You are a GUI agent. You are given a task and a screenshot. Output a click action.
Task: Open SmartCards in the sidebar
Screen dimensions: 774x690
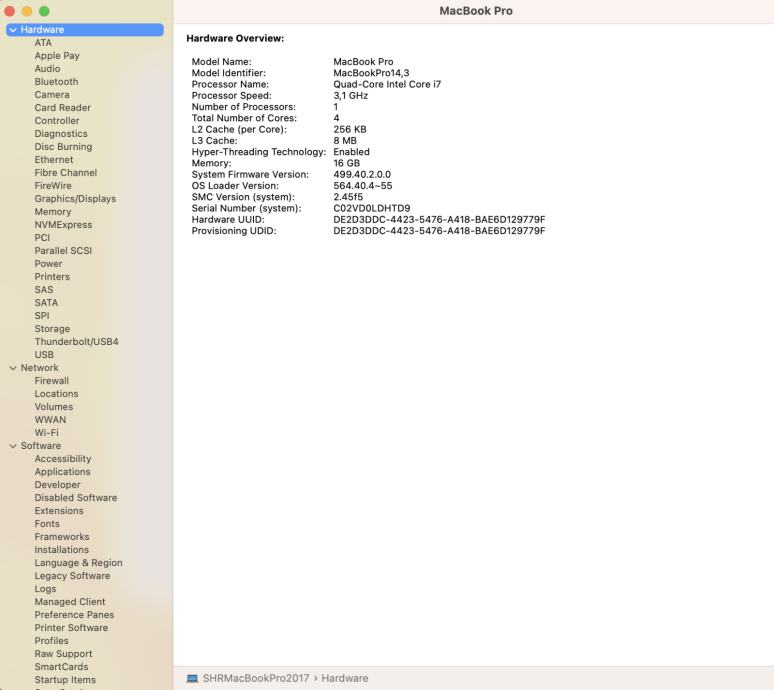(x=61, y=667)
